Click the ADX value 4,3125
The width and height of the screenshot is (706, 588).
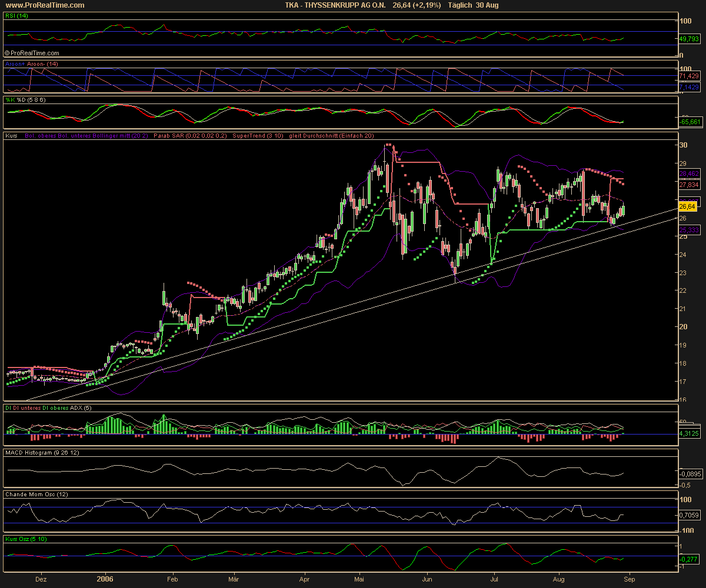click(x=689, y=433)
